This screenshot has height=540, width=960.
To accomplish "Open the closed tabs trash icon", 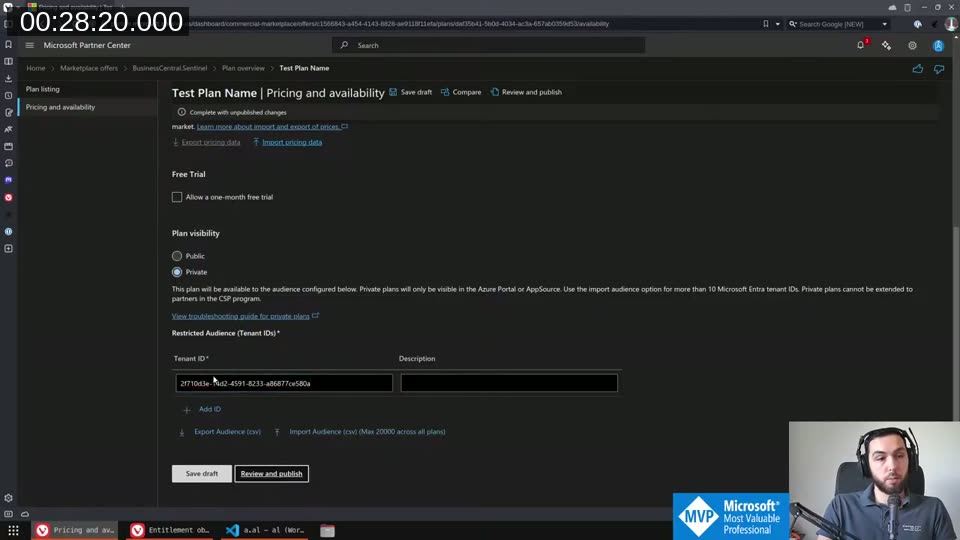I will point(907,7).
